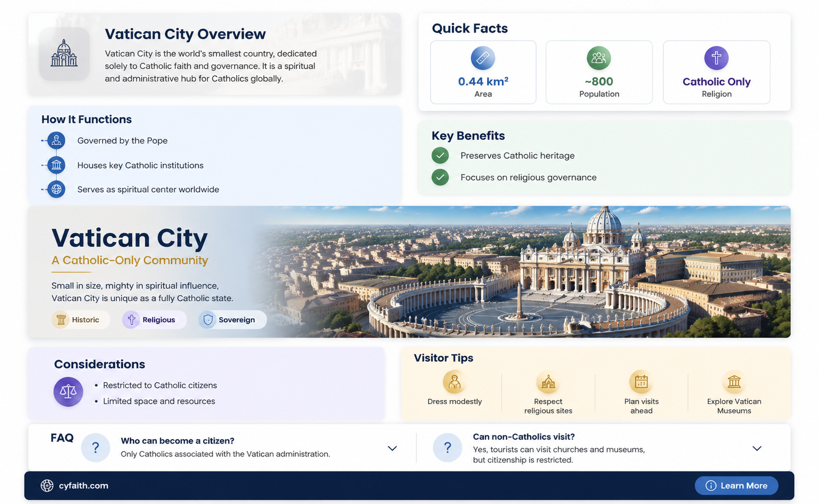Click the Respect religious sites church icon
Screen dimensions: 819x504
(548, 382)
